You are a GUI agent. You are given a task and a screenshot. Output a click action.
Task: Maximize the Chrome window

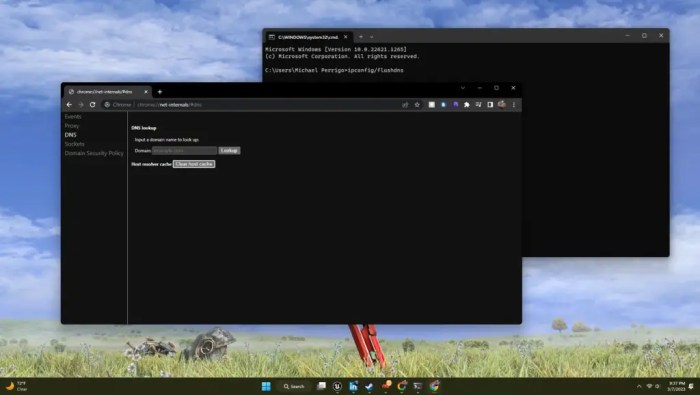[496, 88]
